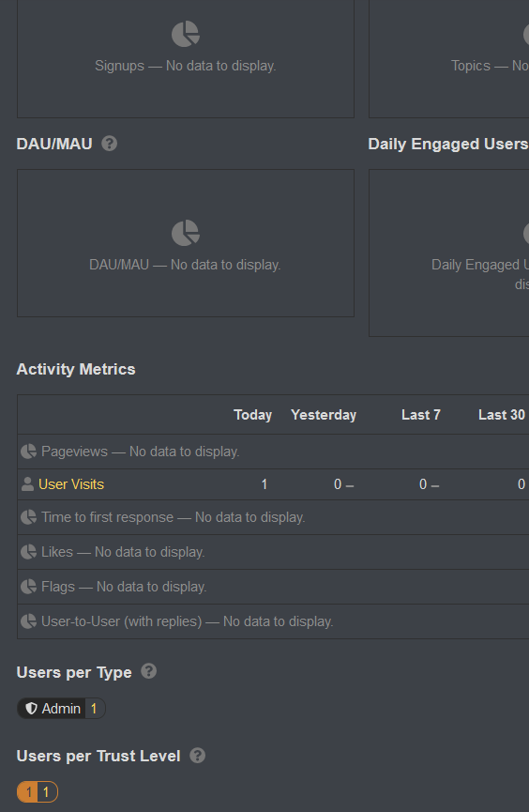Click the pie icon beside Pageviews row
This screenshot has width=529, height=812.
tap(28, 452)
